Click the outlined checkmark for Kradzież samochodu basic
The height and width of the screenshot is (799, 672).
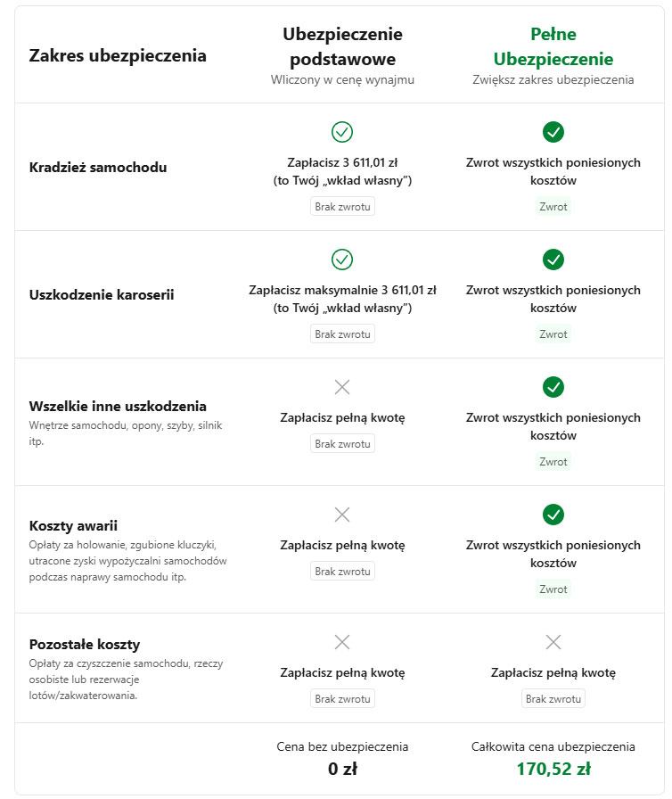point(342,132)
